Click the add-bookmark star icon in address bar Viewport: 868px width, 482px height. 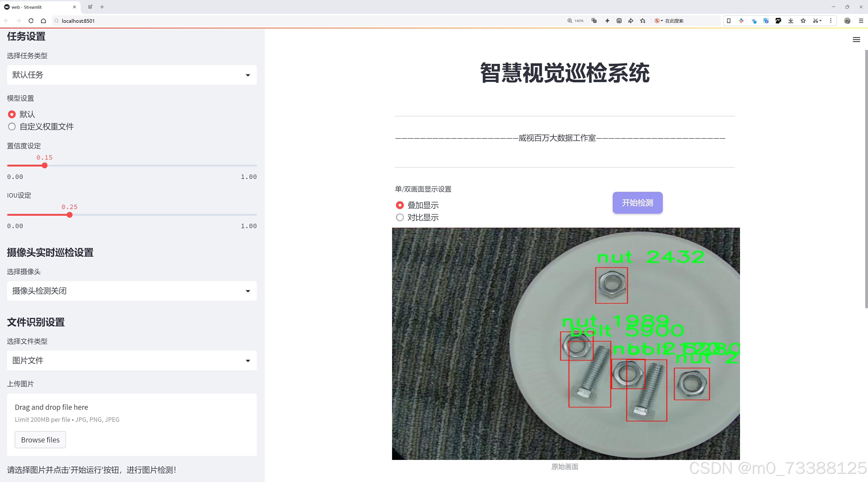[643, 21]
